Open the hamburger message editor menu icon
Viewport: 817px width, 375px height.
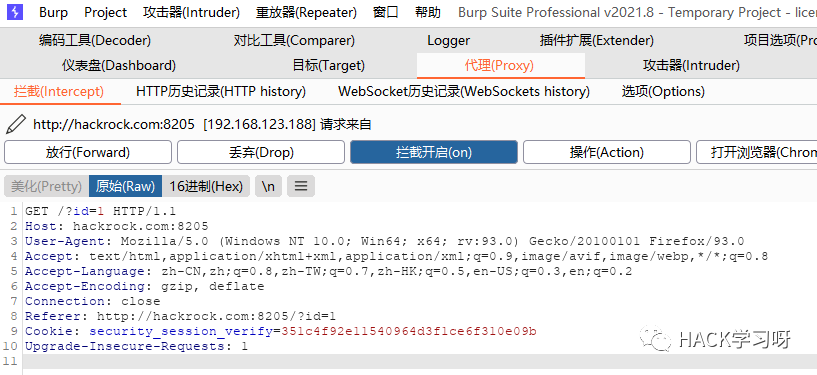[x=301, y=186]
